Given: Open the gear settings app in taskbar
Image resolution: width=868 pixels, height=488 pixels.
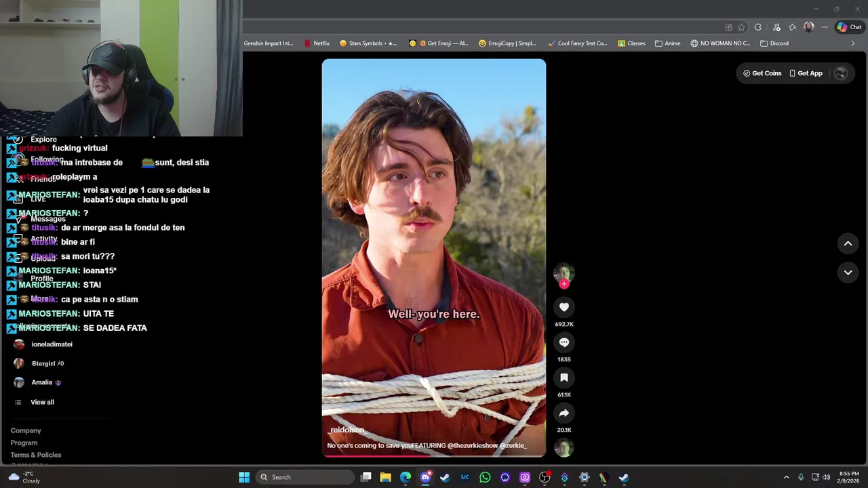Looking at the screenshot, I should tap(584, 477).
